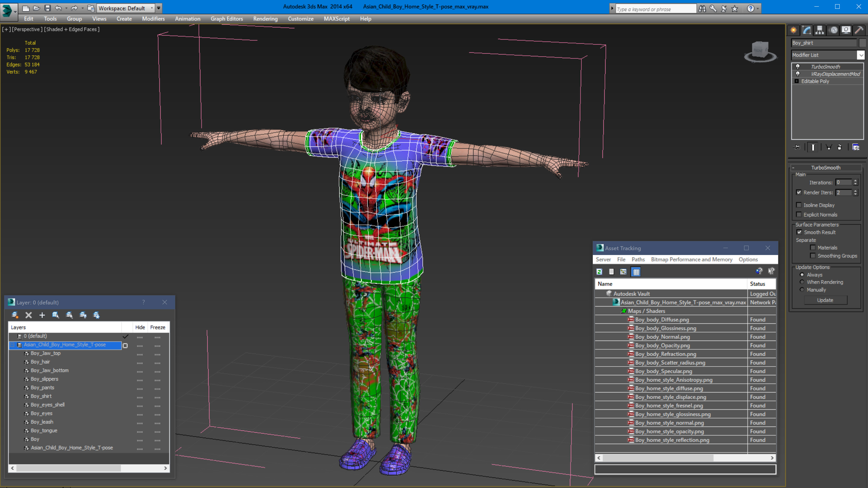This screenshot has height=488, width=868.
Task: Toggle Show End Result icon
Action: coord(813,147)
